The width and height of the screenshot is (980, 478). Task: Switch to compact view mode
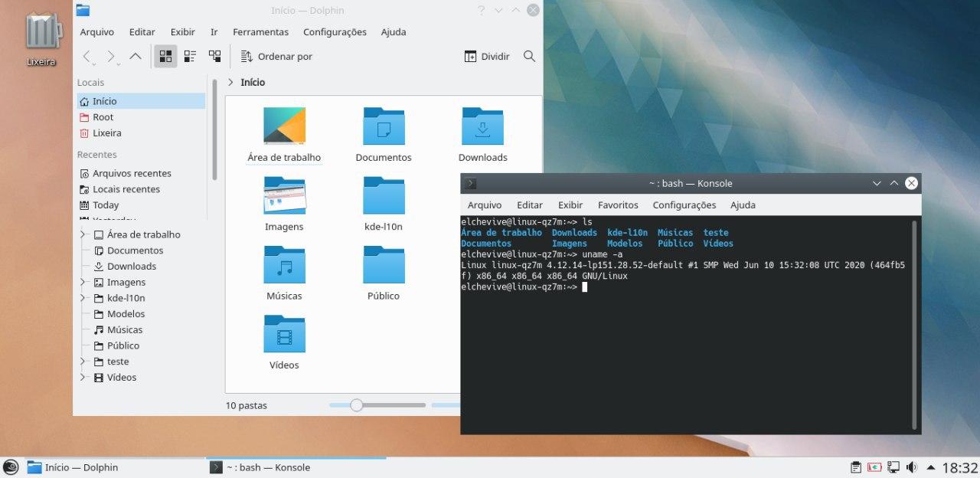click(190, 57)
